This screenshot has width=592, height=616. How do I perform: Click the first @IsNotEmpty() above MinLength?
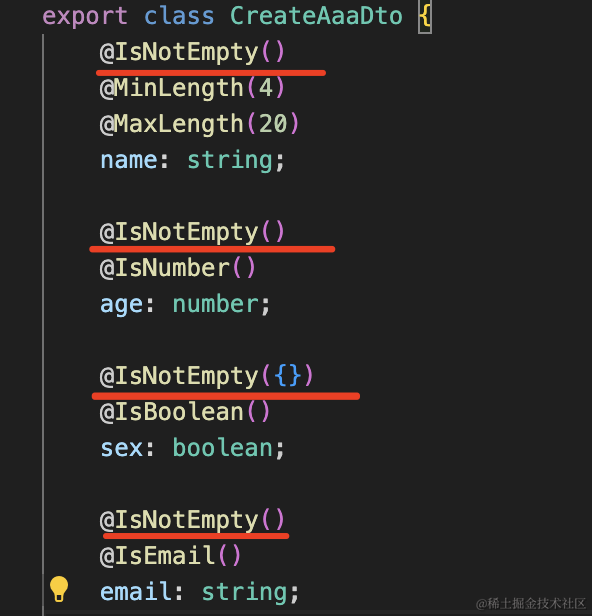[x=192, y=53]
